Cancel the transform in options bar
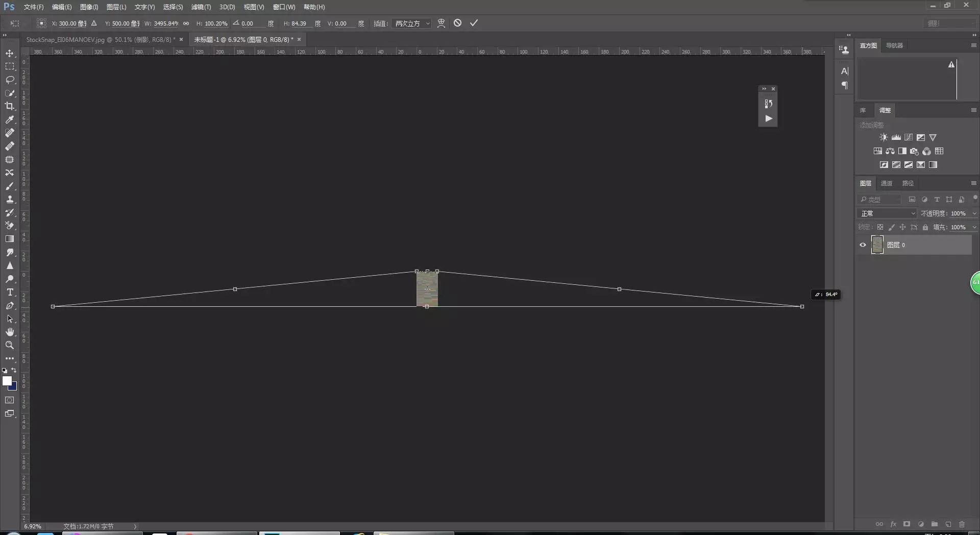This screenshot has height=535, width=980. click(457, 23)
